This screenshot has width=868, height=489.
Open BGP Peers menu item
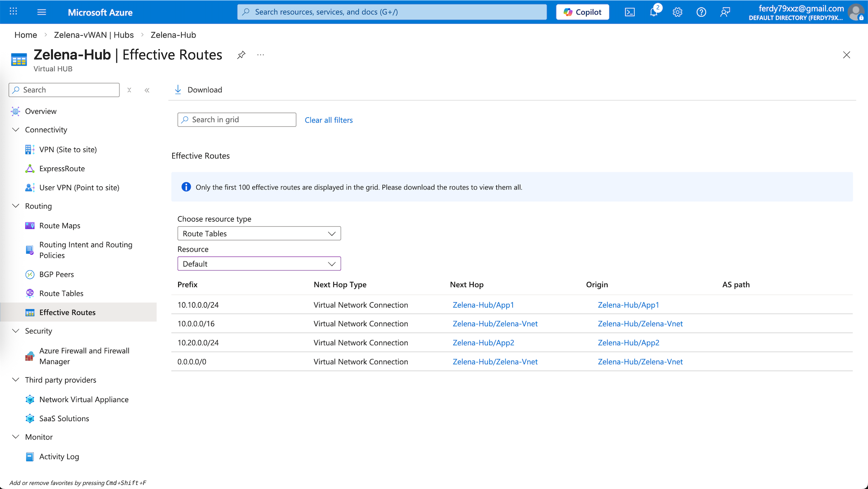coord(57,274)
